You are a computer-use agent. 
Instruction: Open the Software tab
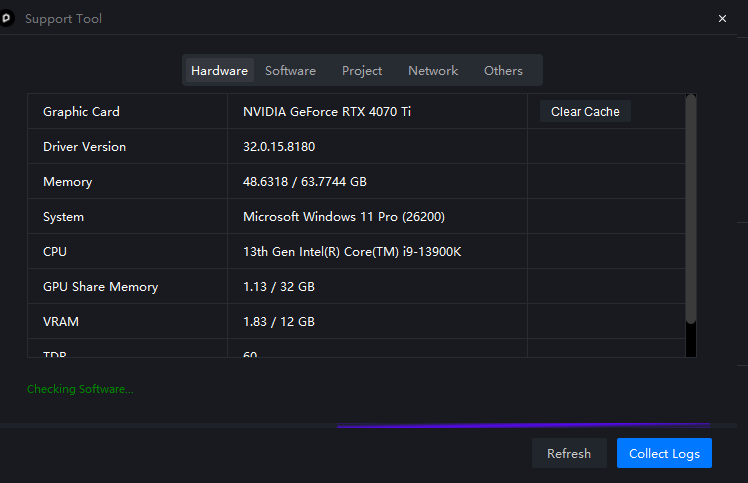(x=290, y=71)
